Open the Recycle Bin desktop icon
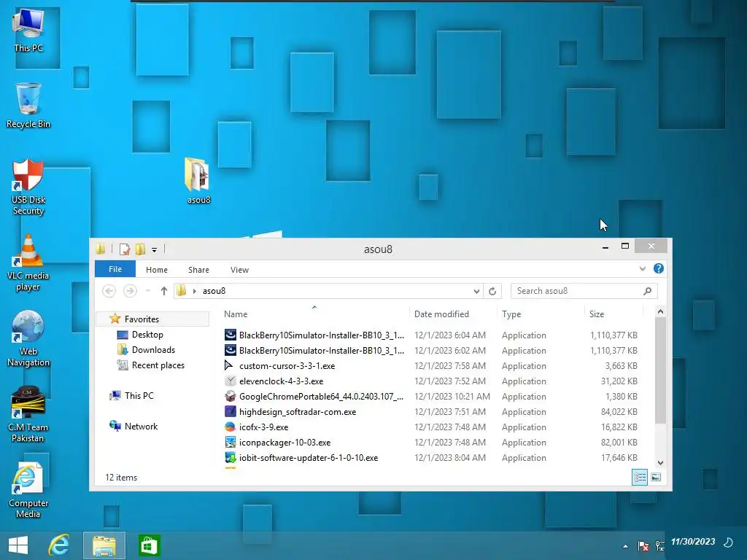 (x=28, y=106)
